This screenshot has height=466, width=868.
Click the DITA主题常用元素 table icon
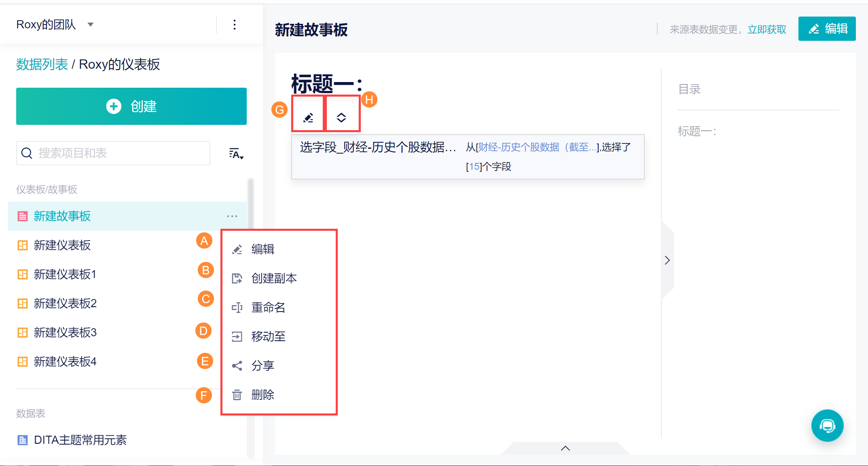click(x=23, y=440)
